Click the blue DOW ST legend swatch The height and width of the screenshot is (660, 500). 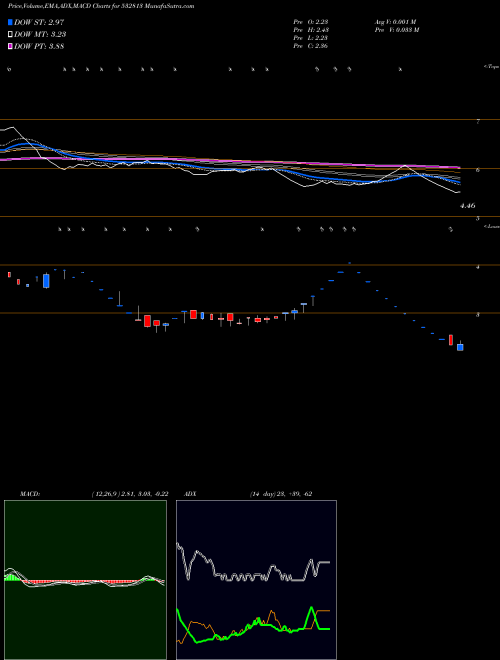[x=10, y=22]
